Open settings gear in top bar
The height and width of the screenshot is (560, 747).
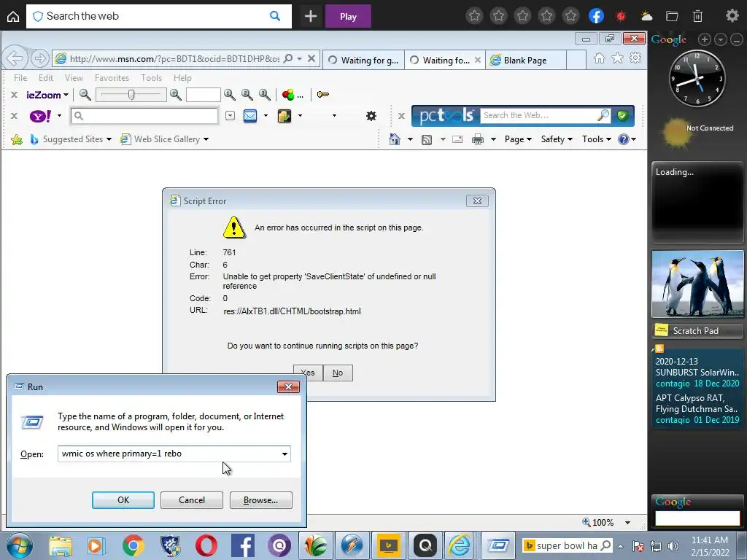(x=732, y=16)
